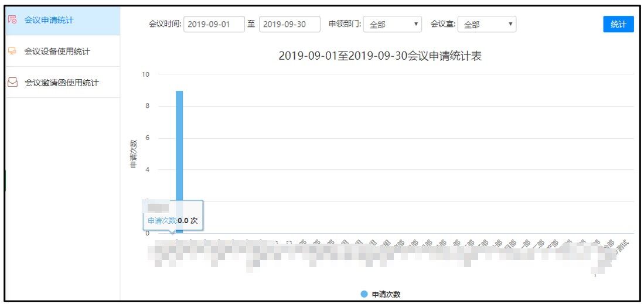Click the start date field 2019-09-01

[x=214, y=25]
